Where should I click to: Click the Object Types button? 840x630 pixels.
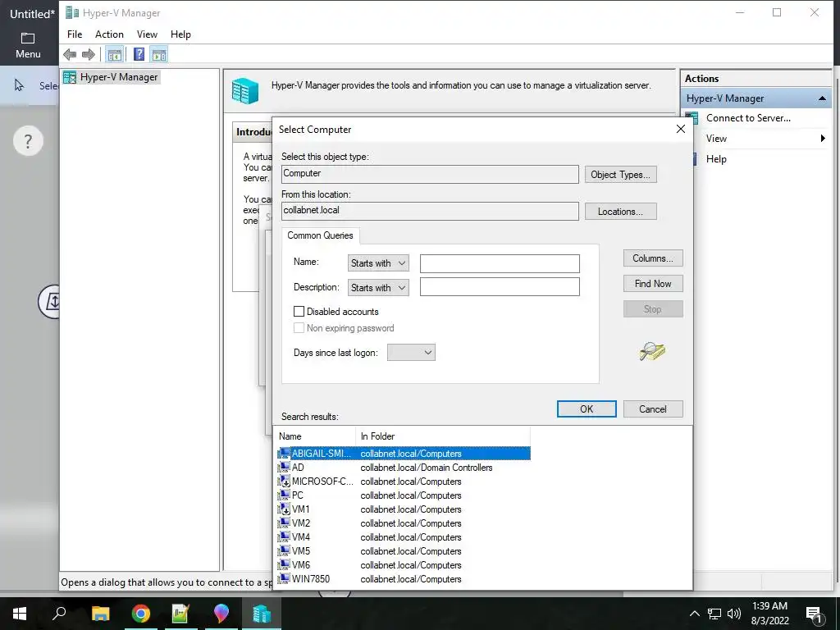(620, 175)
